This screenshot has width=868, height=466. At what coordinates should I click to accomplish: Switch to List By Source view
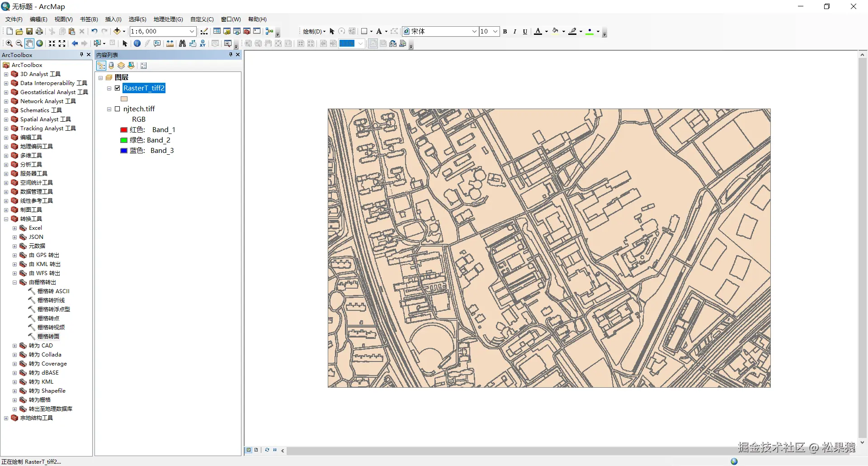point(111,66)
